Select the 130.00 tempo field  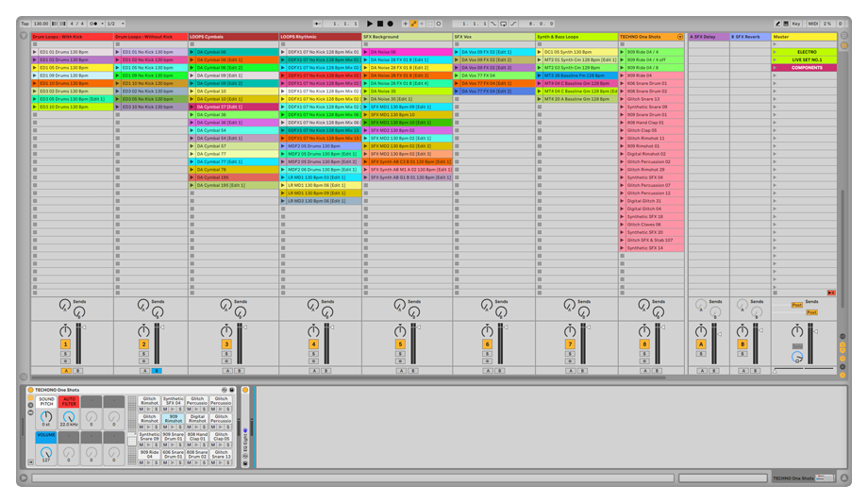tap(41, 24)
